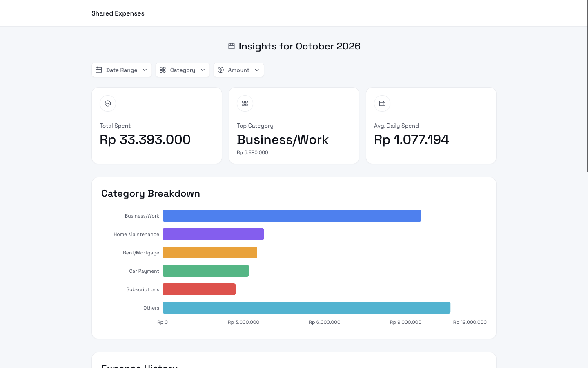Click the Rp 12.000.000 axis tick label

coord(470,322)
